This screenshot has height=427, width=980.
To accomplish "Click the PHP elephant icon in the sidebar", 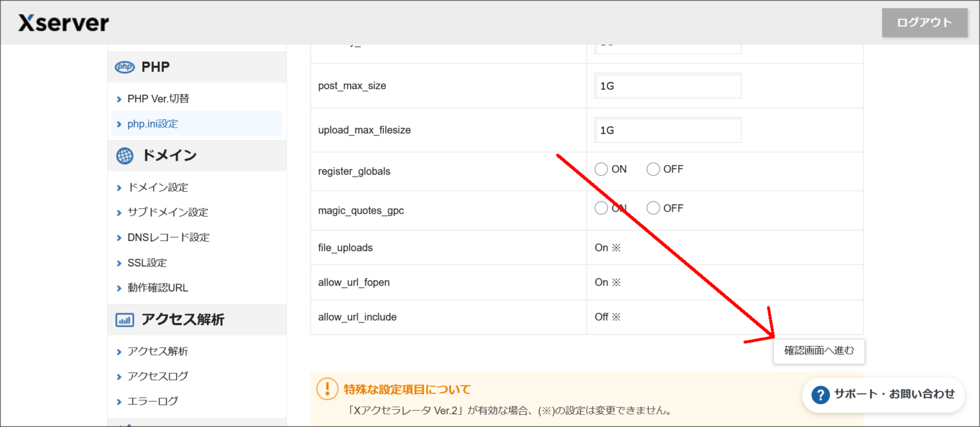I will (x=125, y=67).
